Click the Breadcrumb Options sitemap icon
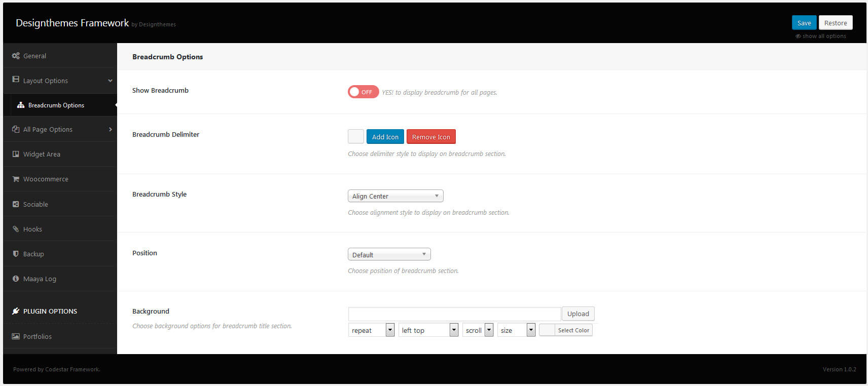868x386 pixels. click(x=21, y=105)
